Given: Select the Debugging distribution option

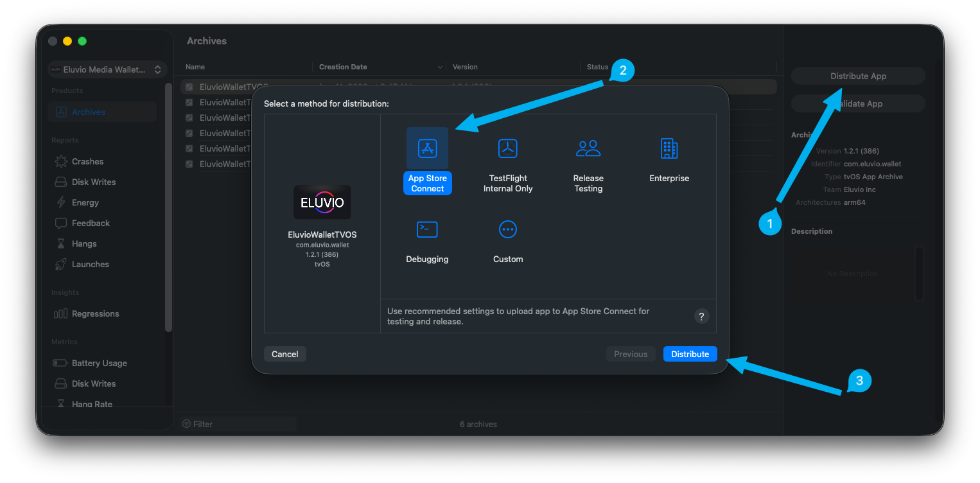Looking at the screenshot, I should click(x=427, y=241).
